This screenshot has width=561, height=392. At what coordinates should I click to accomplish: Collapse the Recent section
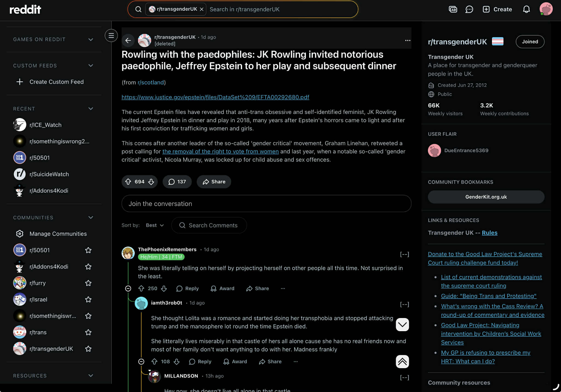tap(91, 109)
